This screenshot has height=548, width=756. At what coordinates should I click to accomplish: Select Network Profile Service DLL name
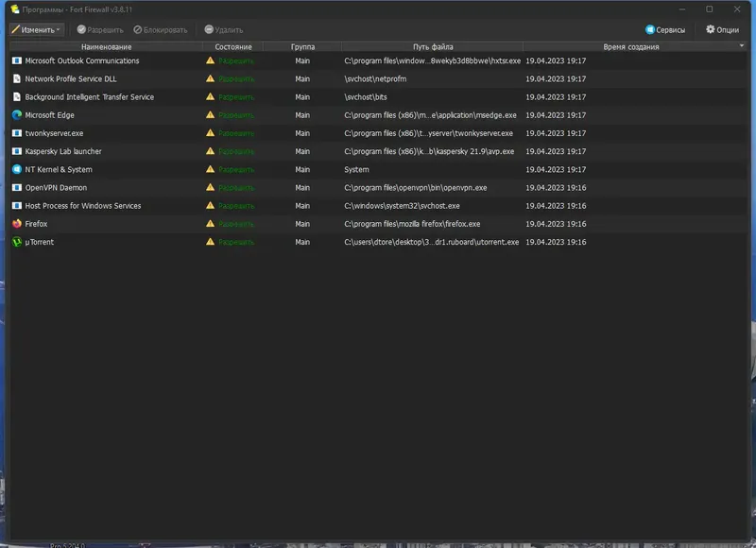click(x=70, y=78)
